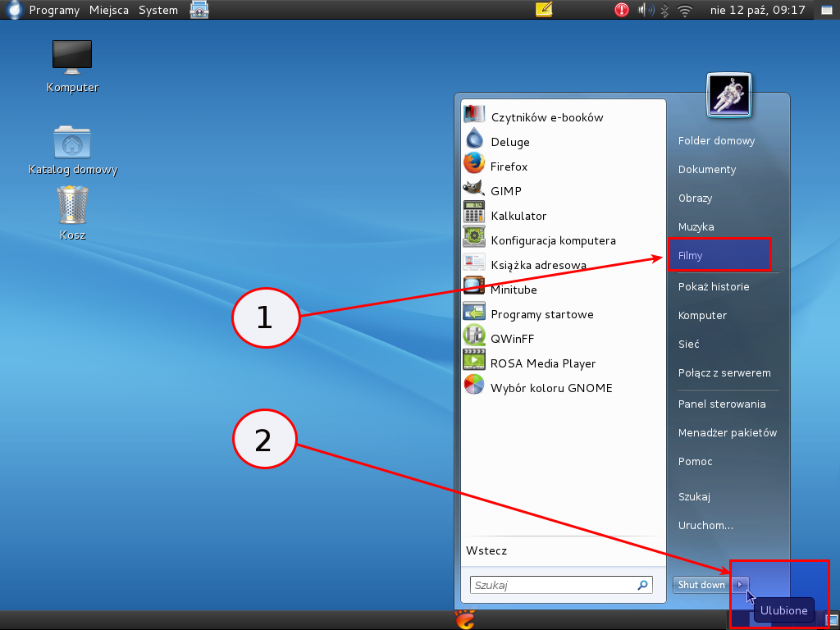Open Programy startowe icon
The image size is (840, 630).
click(x=474, y=312)
